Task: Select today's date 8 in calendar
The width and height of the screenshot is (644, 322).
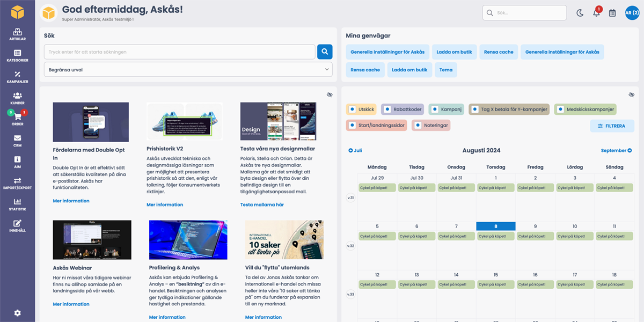Action: [496, 226]
